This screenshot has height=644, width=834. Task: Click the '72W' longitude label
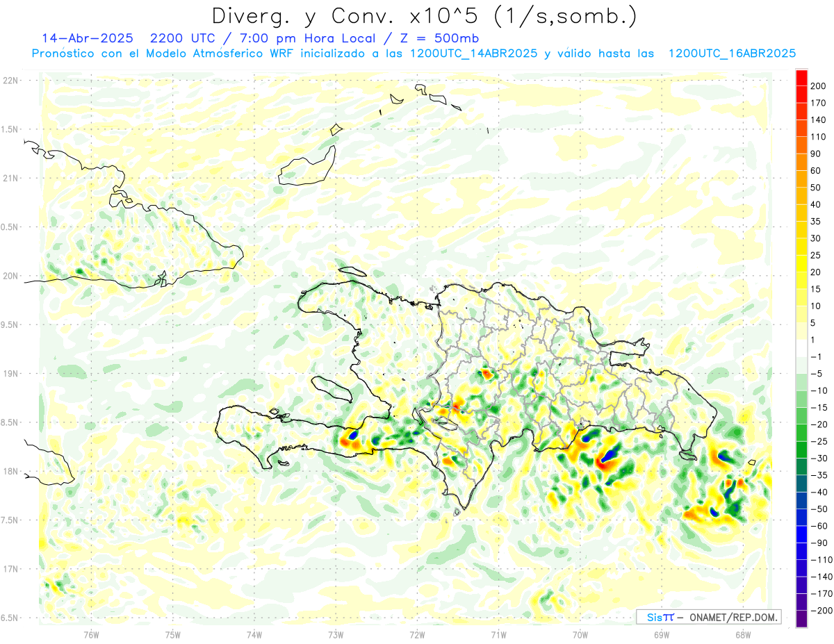click(x=417, y=634)
